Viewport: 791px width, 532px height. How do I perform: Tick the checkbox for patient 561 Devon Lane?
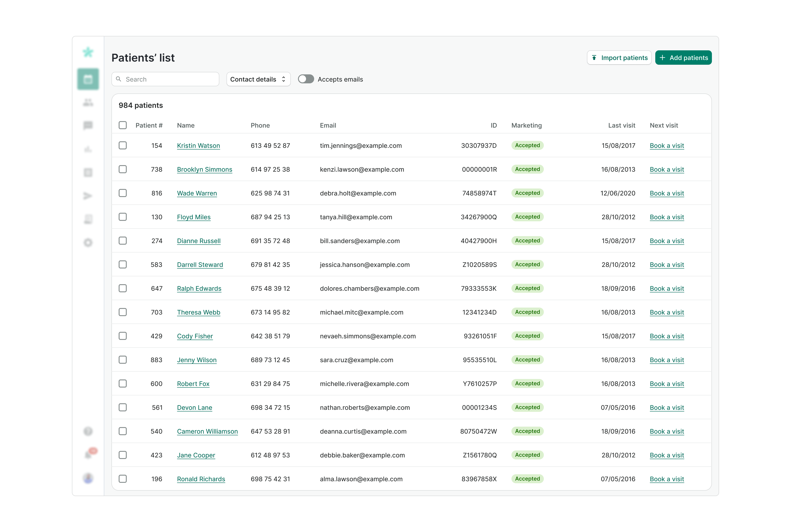pyautogui.click(x=122, y=408)
